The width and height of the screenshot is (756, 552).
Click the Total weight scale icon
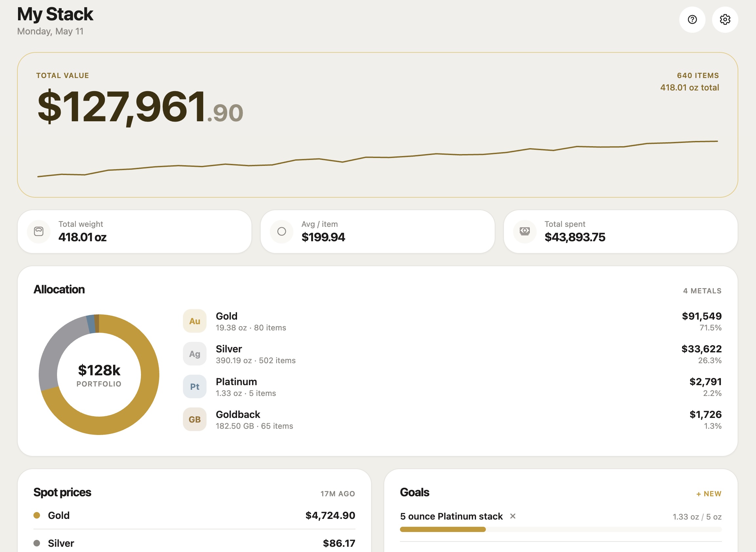click(39, 231)
